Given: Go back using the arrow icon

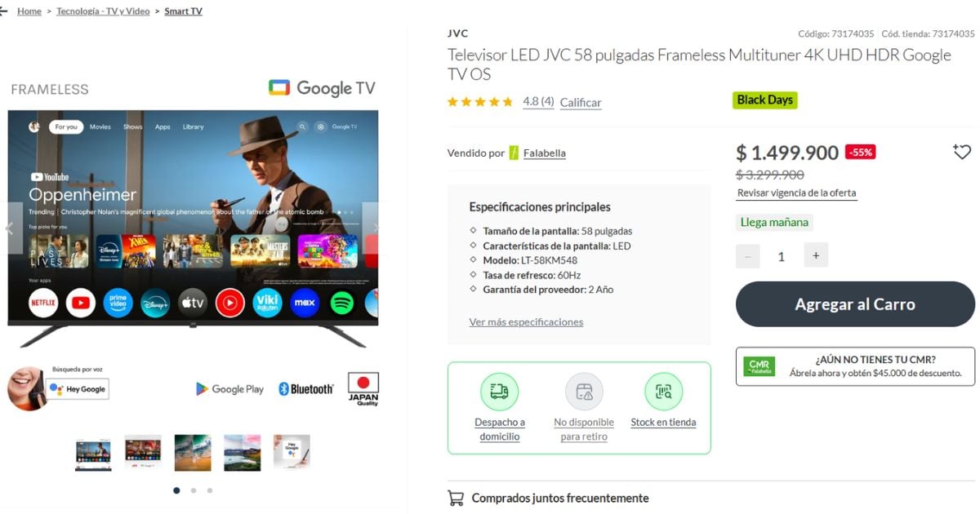Looking at the screenshot, I should pyautogui.click(x=2, y=11).
